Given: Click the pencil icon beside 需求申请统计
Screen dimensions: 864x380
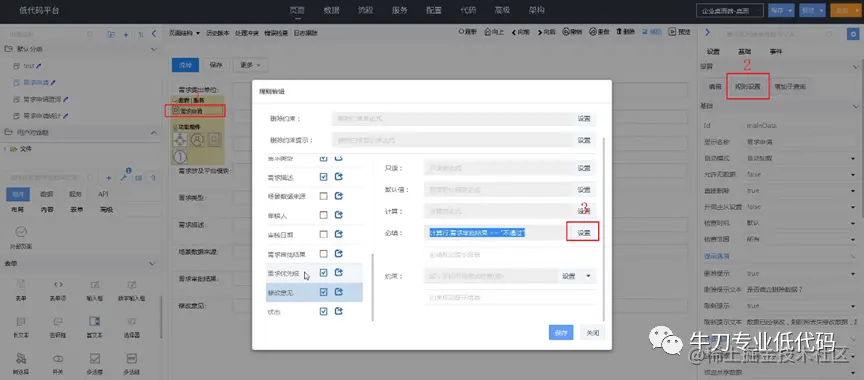Looking at the screenshot, I should pyautogui.click(x=66, y=116).
